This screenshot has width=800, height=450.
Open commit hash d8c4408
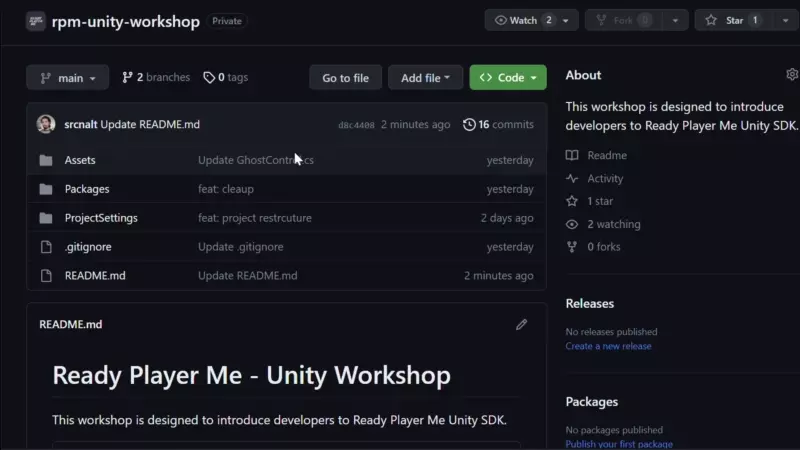click(356, 125)
